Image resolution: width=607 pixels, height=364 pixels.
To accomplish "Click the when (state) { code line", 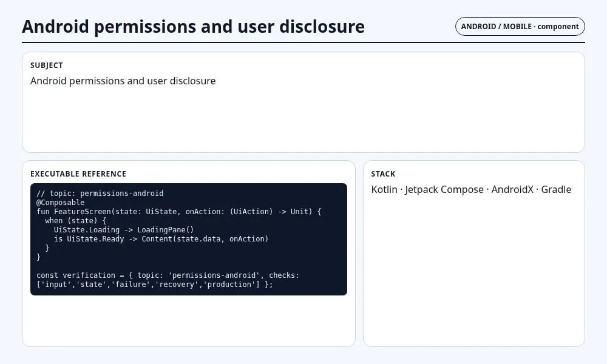I will click(75, 220).
